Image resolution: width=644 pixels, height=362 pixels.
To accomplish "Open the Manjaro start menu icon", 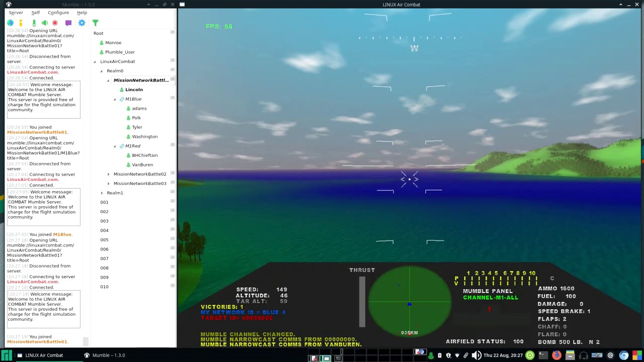I will click(x=7, y=355).
